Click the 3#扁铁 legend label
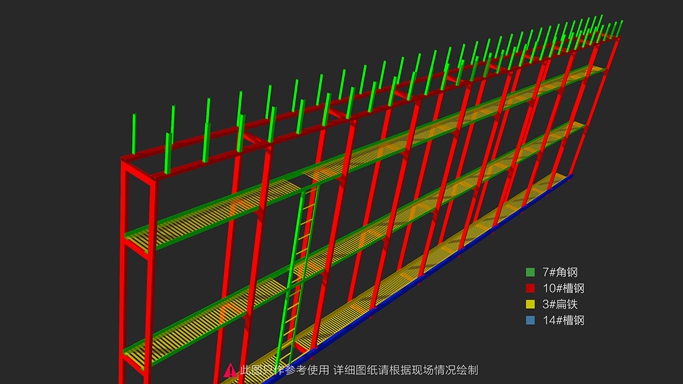The width and height of the screenshot is (683, 384). (560, 304)
